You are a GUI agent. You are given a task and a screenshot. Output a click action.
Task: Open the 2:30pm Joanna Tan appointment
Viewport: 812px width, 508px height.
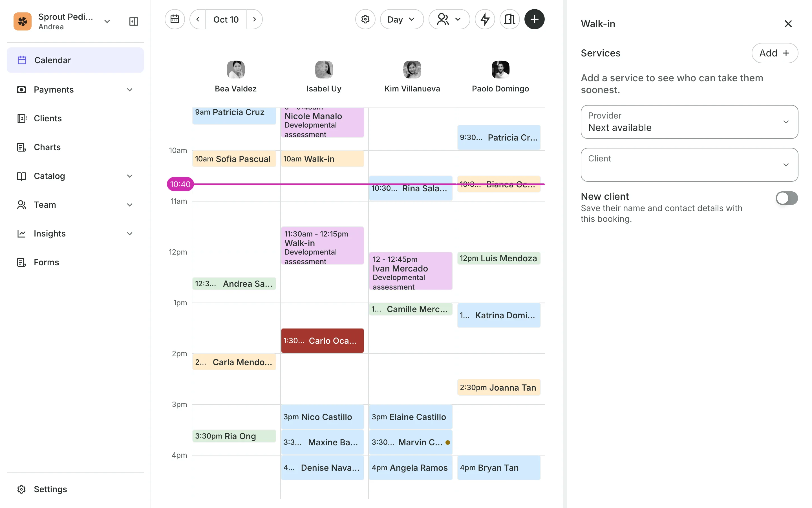click(498, 387)
